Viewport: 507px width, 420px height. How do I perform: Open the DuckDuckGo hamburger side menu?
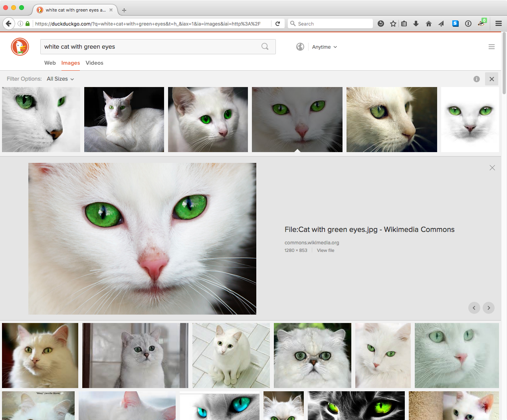coord(491,47)
